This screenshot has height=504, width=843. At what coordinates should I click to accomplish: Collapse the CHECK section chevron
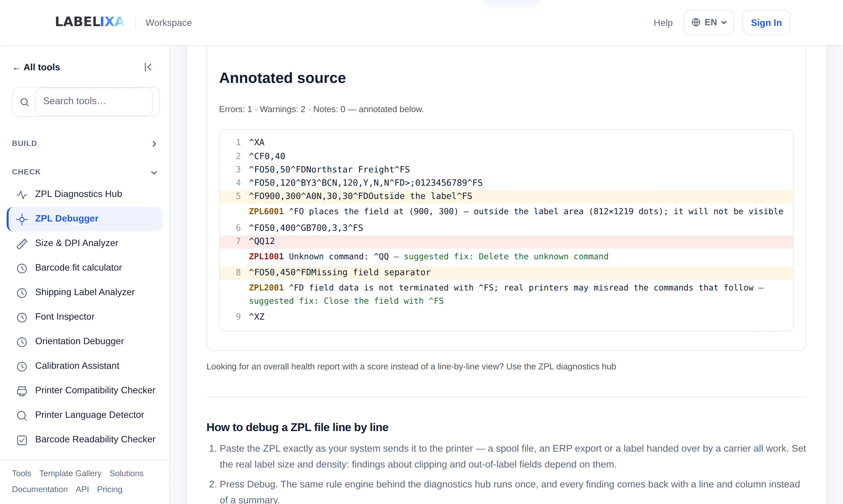point(154,172)
